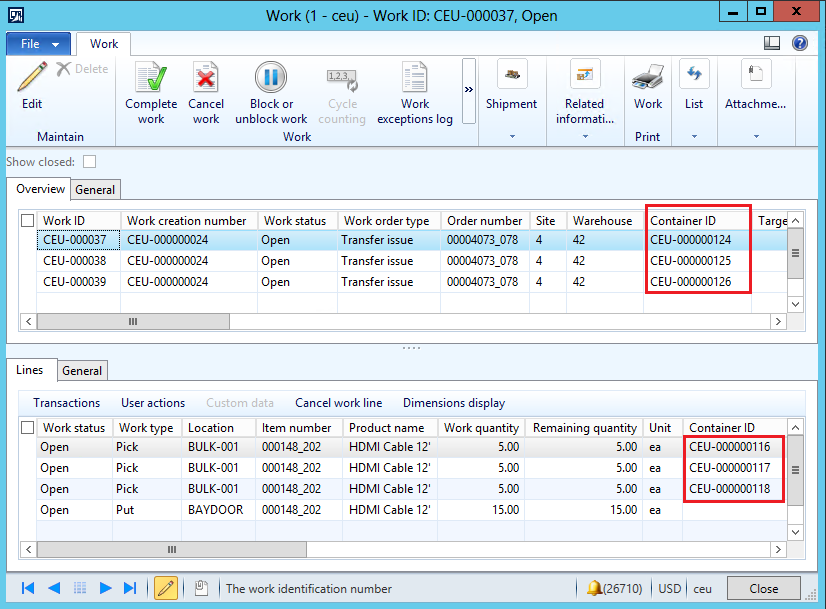
Task: Expand the Shipment dropdown
Action: tap(511, 136)
